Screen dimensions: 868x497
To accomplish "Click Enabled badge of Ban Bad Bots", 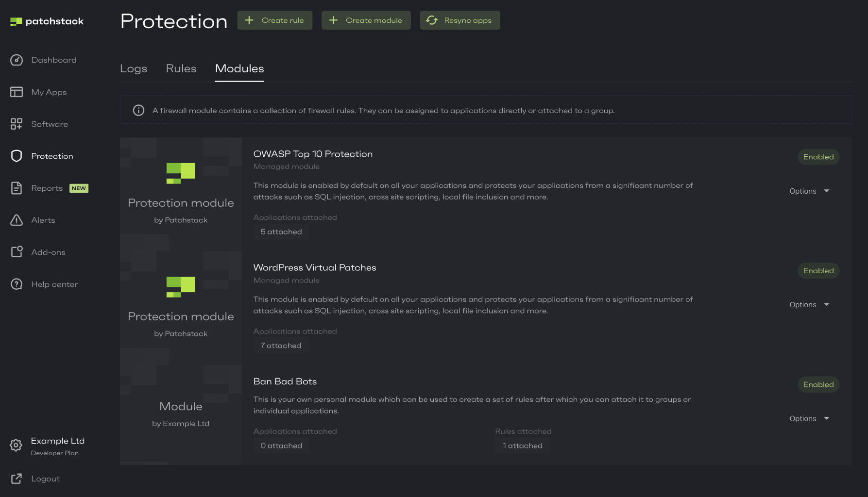I will pos(818,384).
